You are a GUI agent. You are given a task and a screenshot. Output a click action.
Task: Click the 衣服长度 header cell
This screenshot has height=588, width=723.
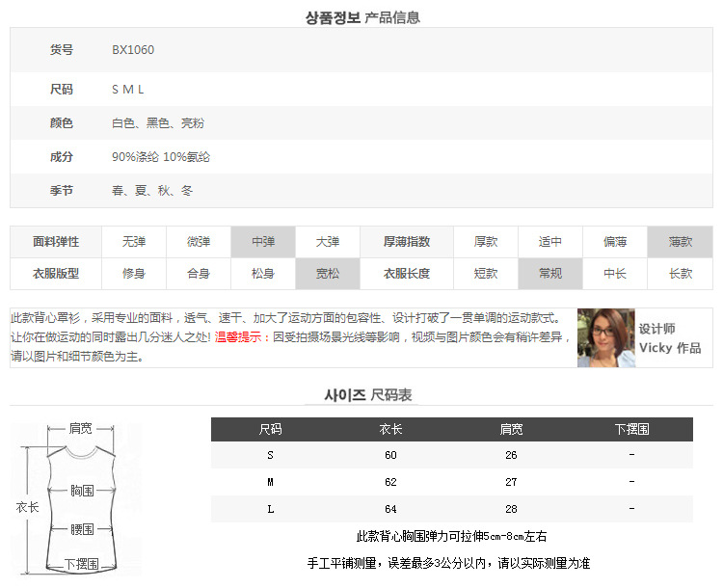click(x=407, y=274)
